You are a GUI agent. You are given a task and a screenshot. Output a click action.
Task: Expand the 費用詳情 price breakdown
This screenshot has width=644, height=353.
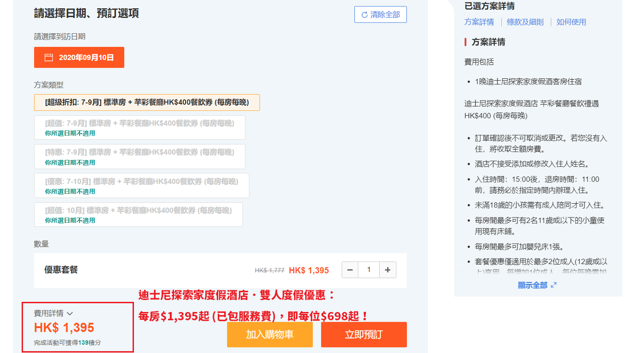pyautogui.click(x=53, y=313)
